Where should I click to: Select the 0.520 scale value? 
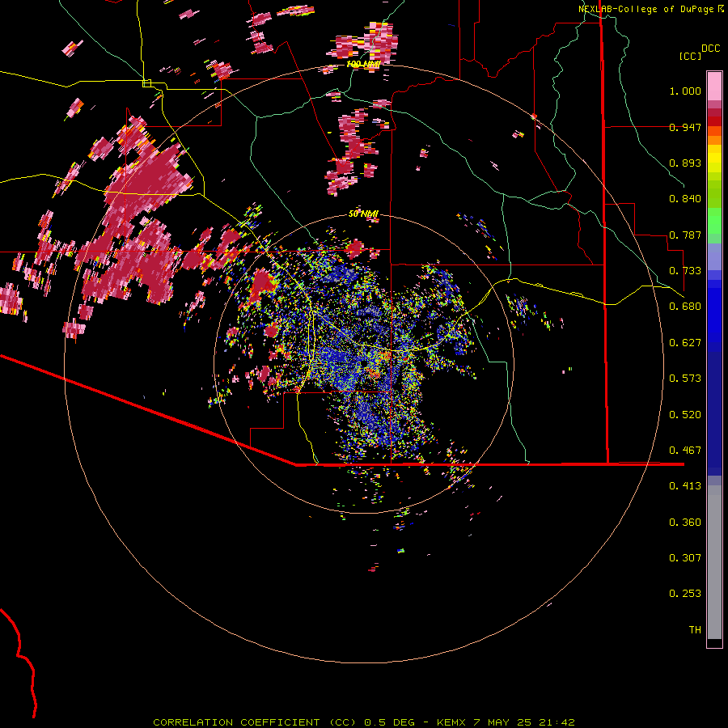685,415
